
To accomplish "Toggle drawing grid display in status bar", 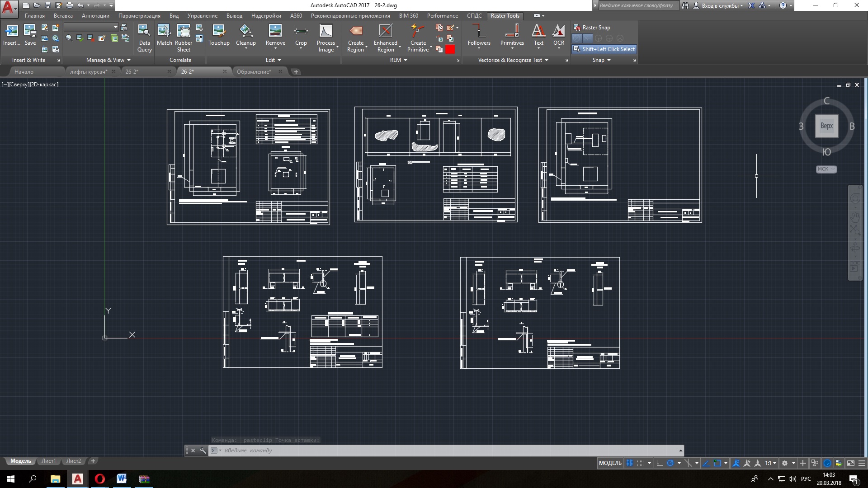I will click(630, 463).
